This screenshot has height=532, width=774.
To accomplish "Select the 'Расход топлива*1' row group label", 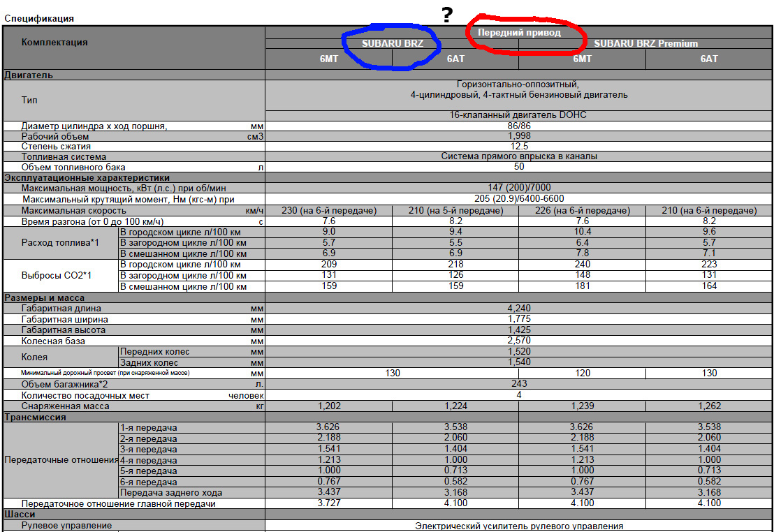I will tap(60, 242).
